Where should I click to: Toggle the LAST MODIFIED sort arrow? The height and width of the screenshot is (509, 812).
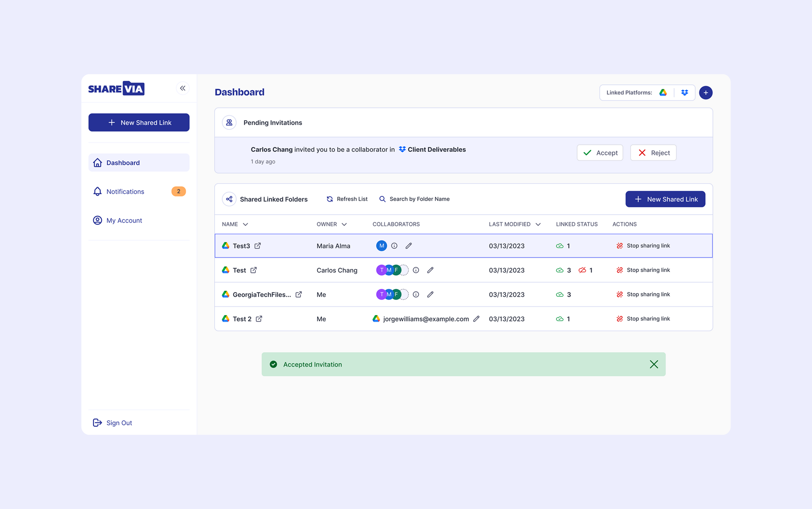[x=538, y=224]
